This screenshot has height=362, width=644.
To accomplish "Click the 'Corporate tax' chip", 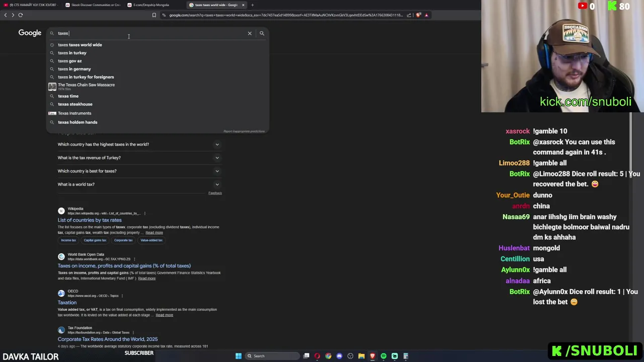I will click(123, 240).
